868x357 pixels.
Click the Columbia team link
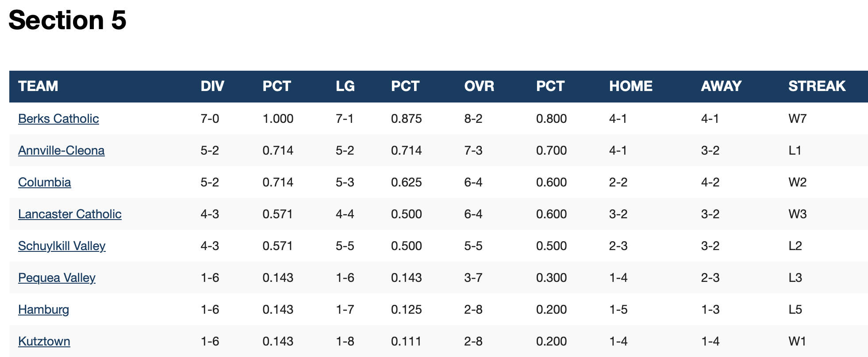(x=44, y=182)
